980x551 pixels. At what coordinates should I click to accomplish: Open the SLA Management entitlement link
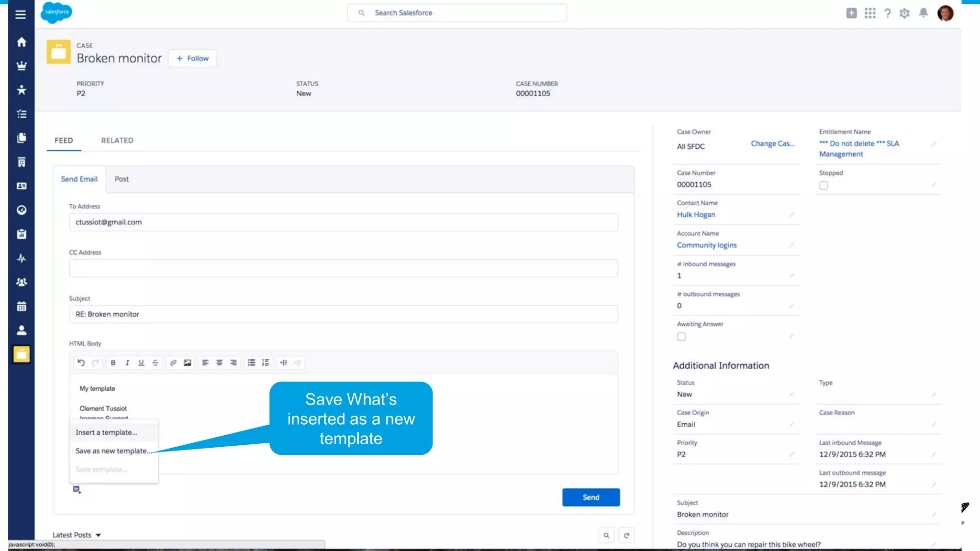click(x=859, y=149)
